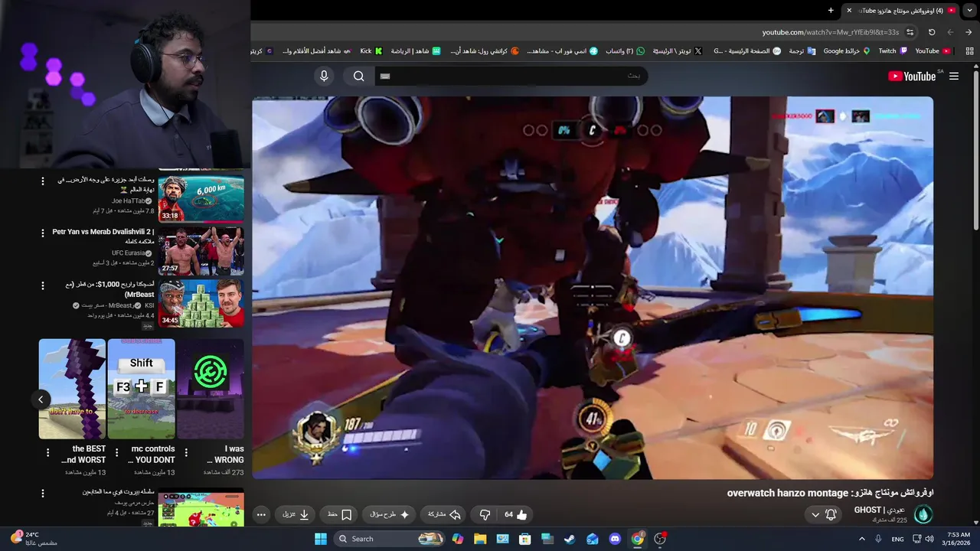The height and width of the screenshot is (551, 980).
Task: Open a new browser tab with plus
Action: (831, 10)
